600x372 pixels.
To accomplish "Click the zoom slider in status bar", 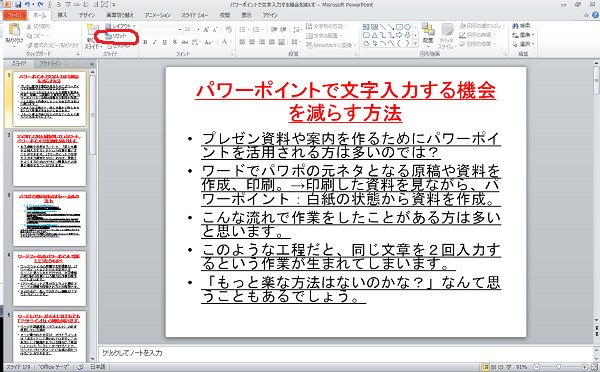I will 560,367.
